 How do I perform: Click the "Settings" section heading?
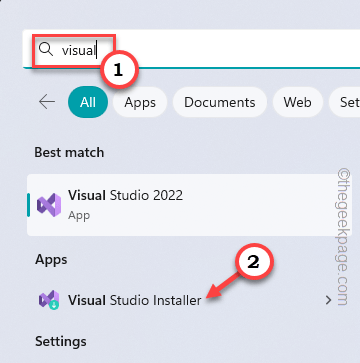click(61, 342)
